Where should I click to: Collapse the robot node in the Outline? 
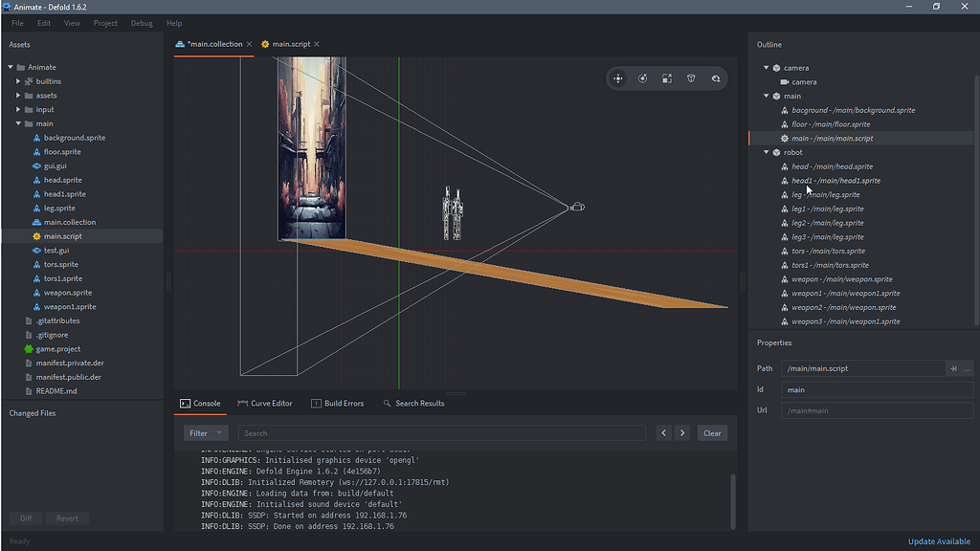[765, 151]
